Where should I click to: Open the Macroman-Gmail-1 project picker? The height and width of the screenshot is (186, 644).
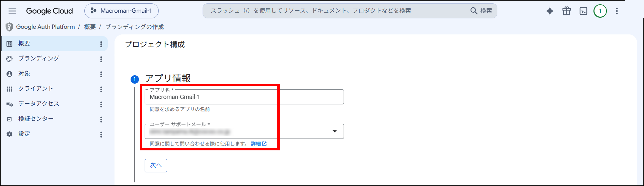[x=121, y=11]
